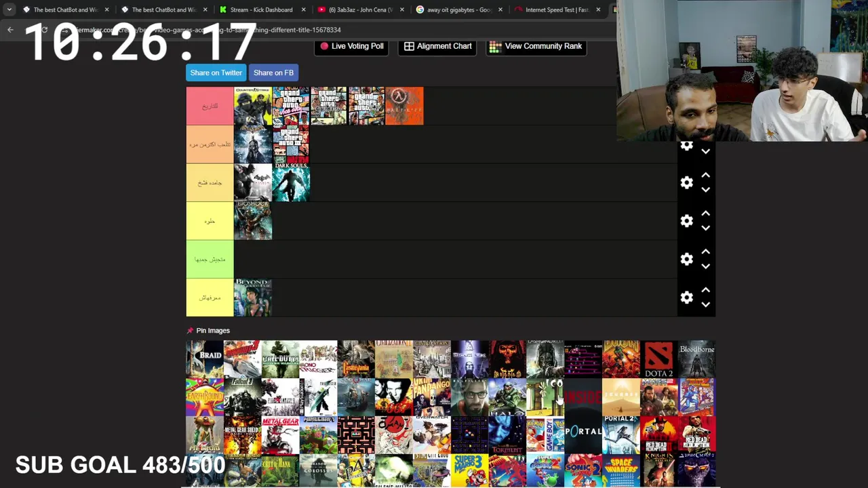Switch to the away oit gigabytes Google tab
The image size is (868, 488).
coord(459,9)
